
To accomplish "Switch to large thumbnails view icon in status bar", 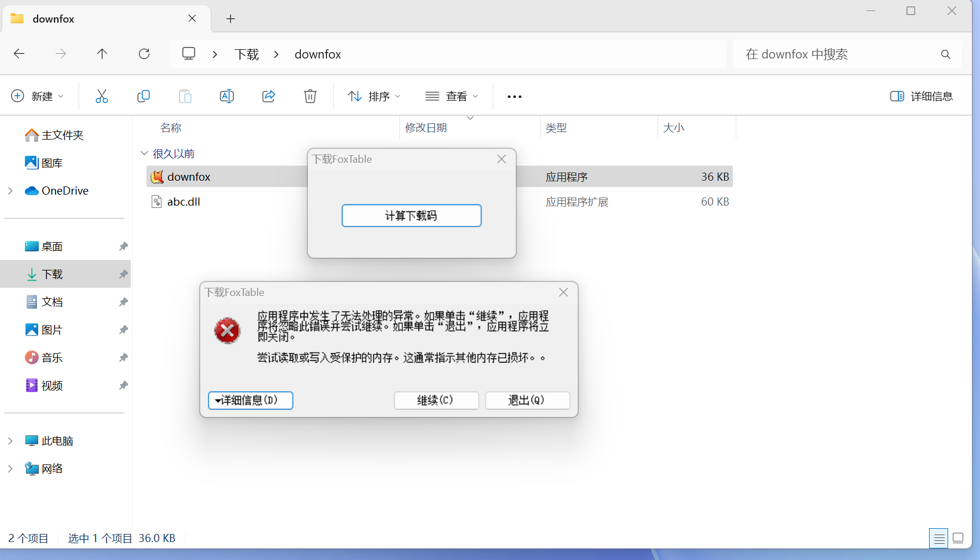I will (958, 538).
